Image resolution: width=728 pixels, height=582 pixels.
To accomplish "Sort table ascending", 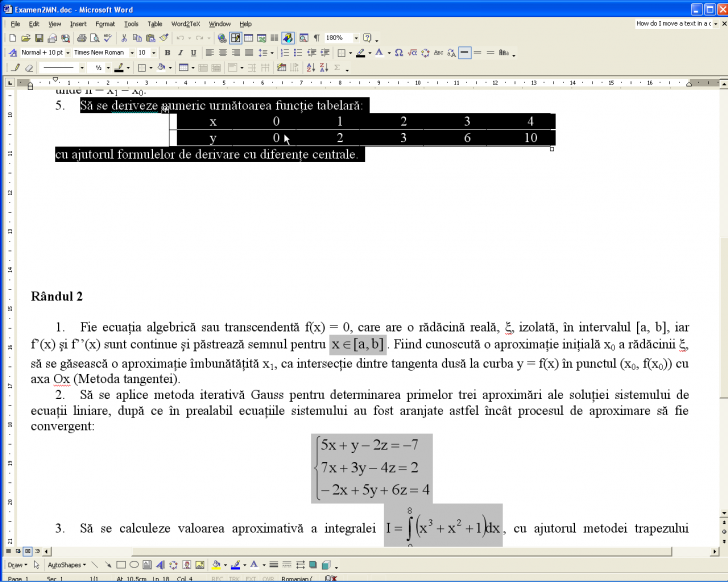I will click(311, 68).
